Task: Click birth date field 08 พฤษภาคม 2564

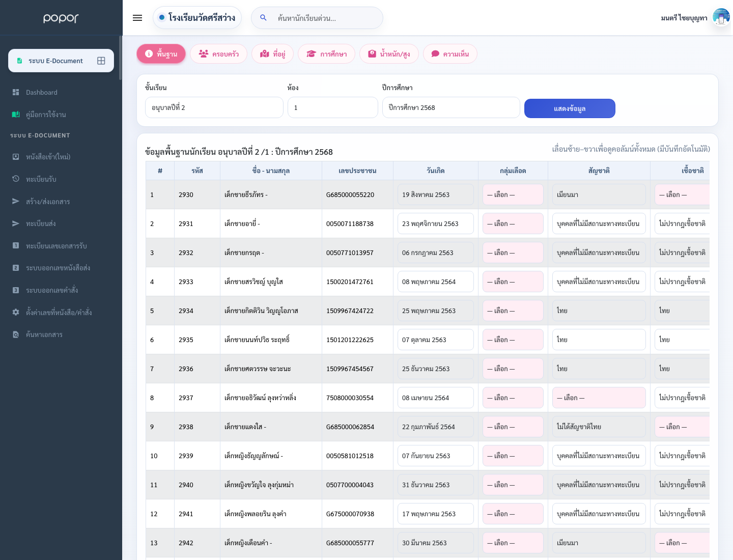Action: click(436, 282)
